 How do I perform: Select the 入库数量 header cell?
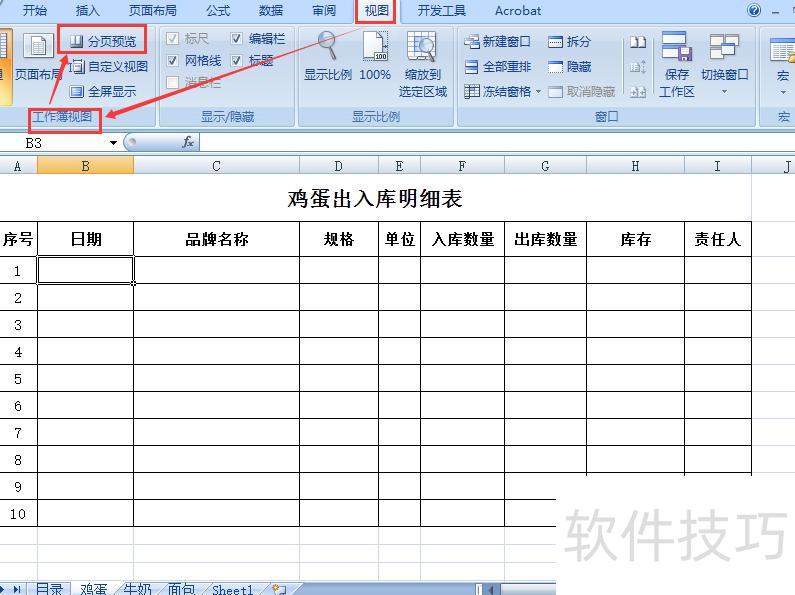click(462, 239)
